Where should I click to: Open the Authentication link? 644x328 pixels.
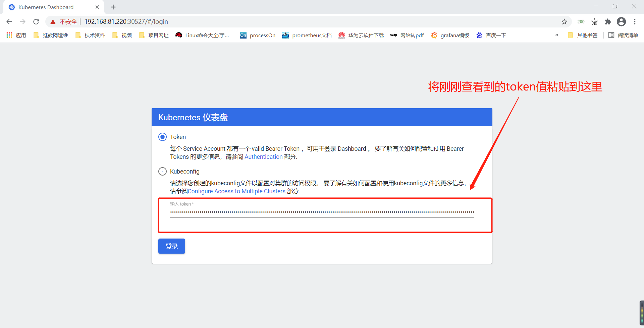click(264, 156)
